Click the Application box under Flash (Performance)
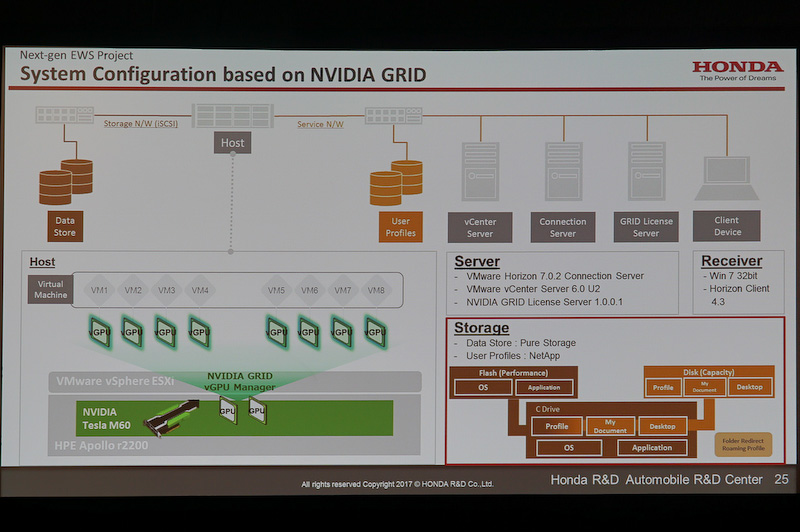The height and width of the screenshot is (532, 800). pos(544,387)
